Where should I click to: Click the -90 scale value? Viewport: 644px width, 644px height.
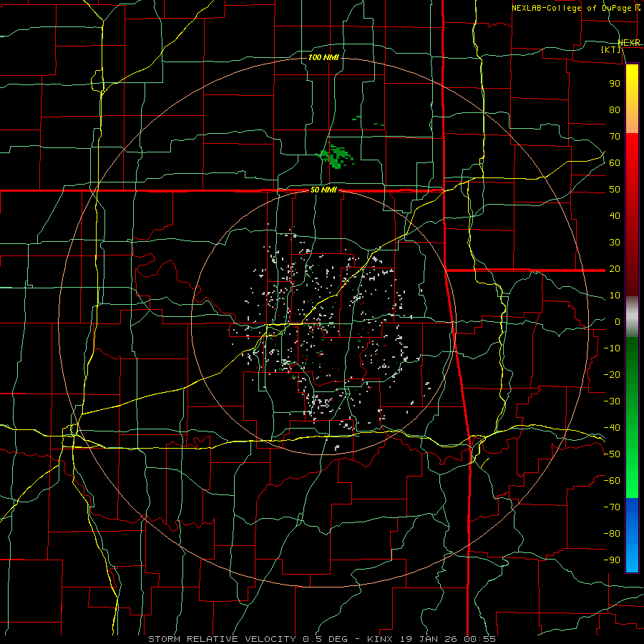pos(612,560)
